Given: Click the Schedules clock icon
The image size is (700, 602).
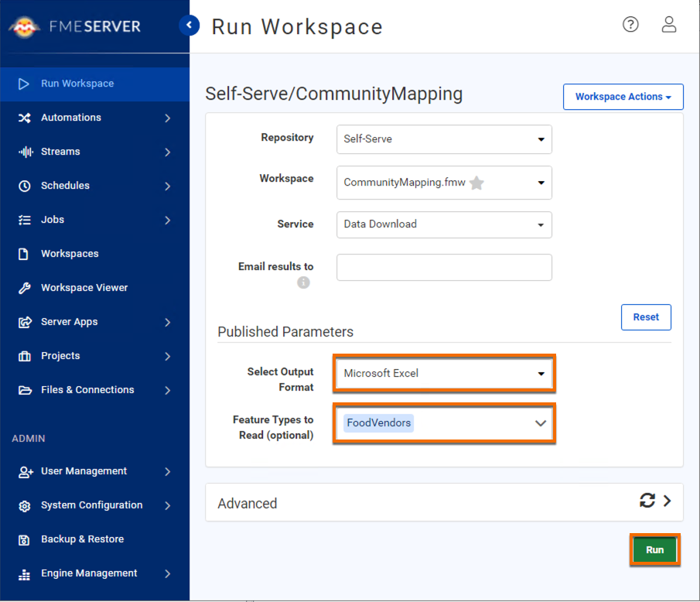Looking at the screenshot, I should click(25, 186).
